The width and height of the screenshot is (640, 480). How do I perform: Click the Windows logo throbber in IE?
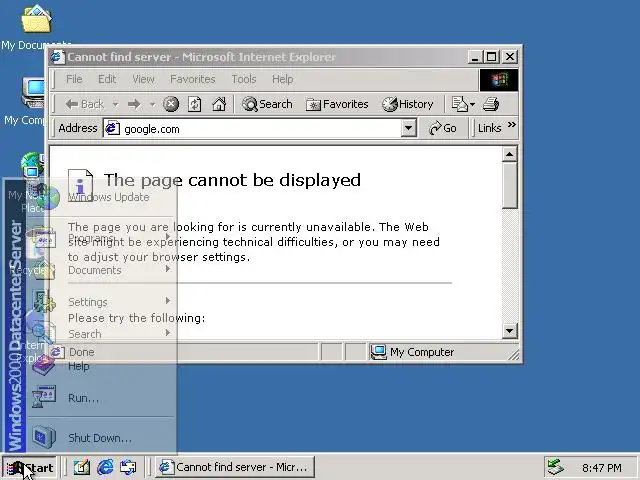(x=499, y=80)
